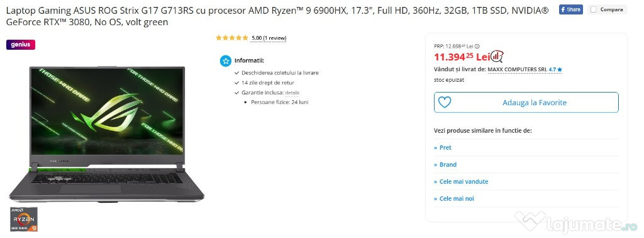Click the five-star rating display
Screen dimensions: 644x238
[x=232, y=38]
